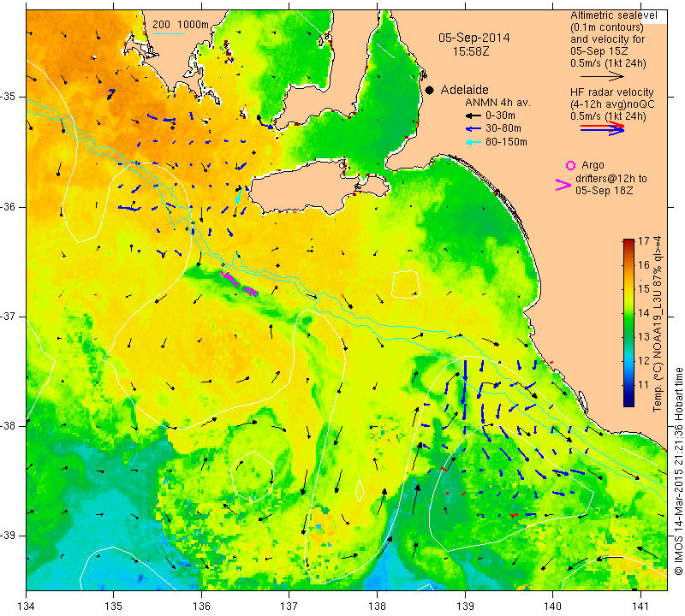Image resolution: width=685 pixels, height=616 pixels.
Task: Click the longitude label 134
Action: coord(27,607)
